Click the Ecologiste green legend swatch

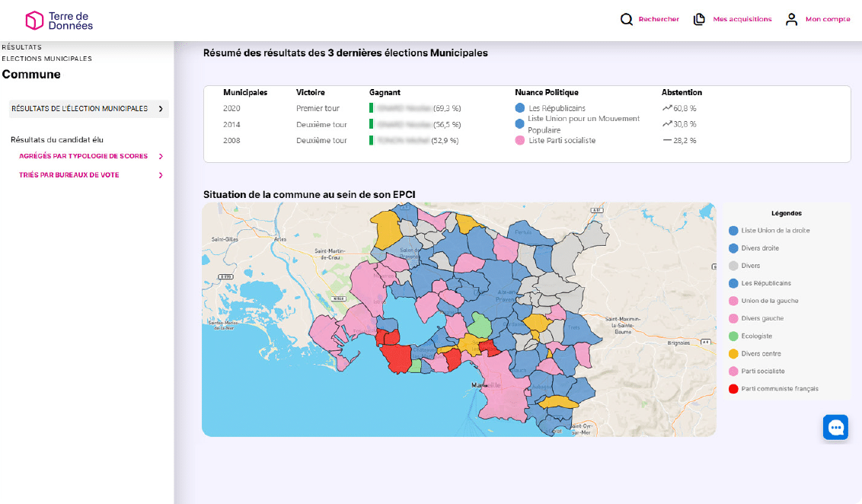[x=733, y=336]
